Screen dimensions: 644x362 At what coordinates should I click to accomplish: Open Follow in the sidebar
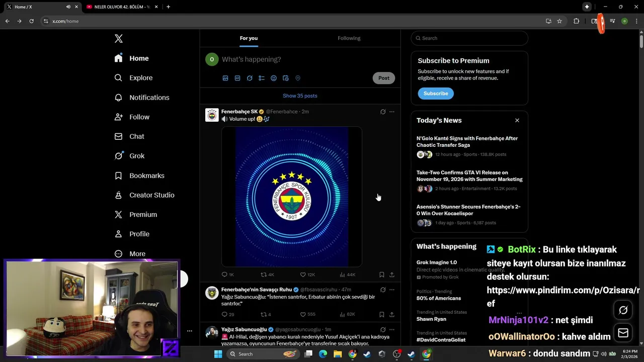132,117
